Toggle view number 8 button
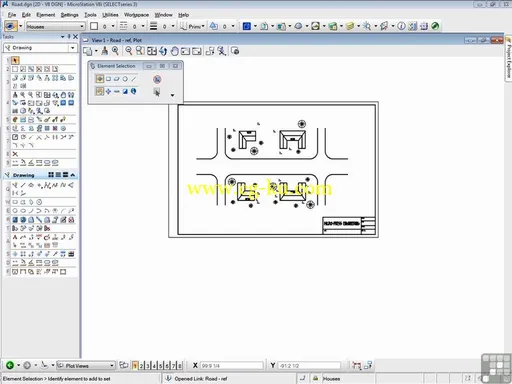Viewport: 512px width, 384px height. click(x=180, y=366)
